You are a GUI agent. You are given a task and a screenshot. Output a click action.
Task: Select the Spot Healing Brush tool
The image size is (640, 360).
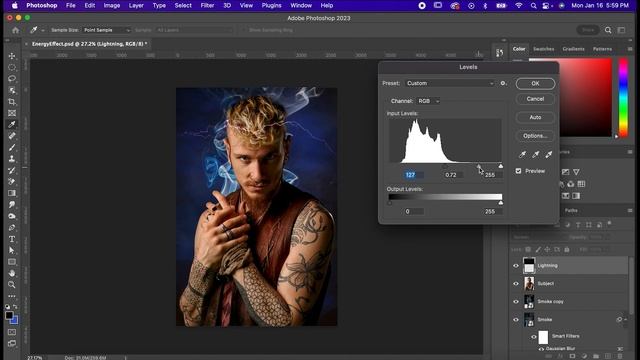(12, 136)
